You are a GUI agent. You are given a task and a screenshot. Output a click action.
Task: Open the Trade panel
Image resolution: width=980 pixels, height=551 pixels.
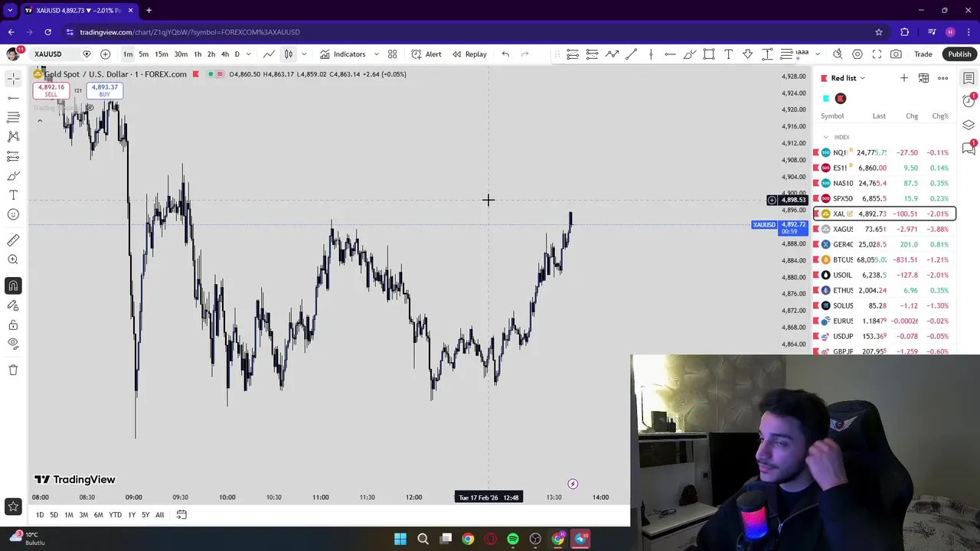tap(923, 54)
